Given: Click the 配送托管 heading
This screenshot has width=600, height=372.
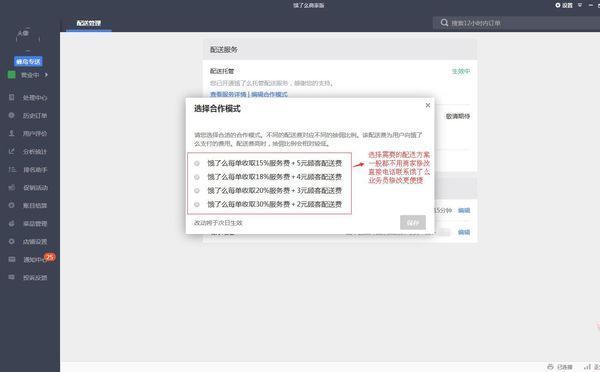Looking at the screenshot, I should [x=222, y=71].
